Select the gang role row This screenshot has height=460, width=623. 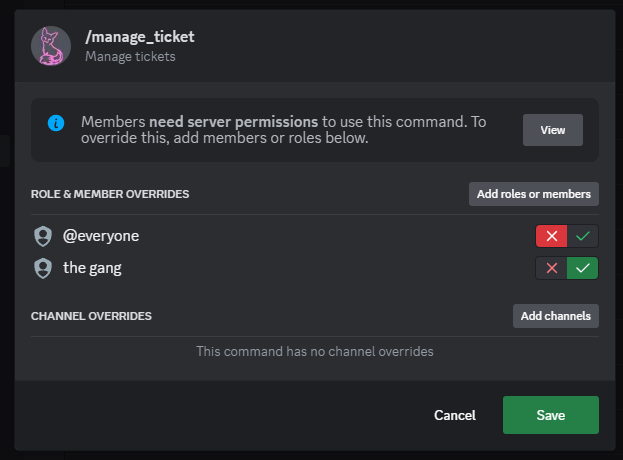point(315,268)
